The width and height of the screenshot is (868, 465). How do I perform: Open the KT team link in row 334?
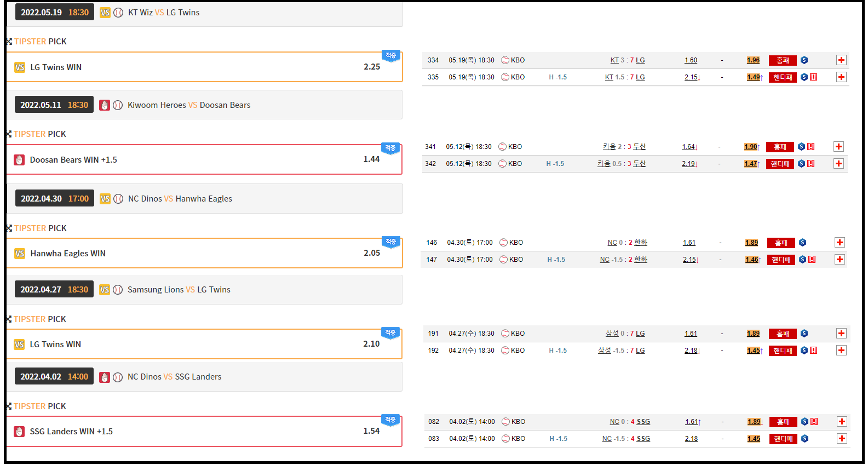(614, 60)
